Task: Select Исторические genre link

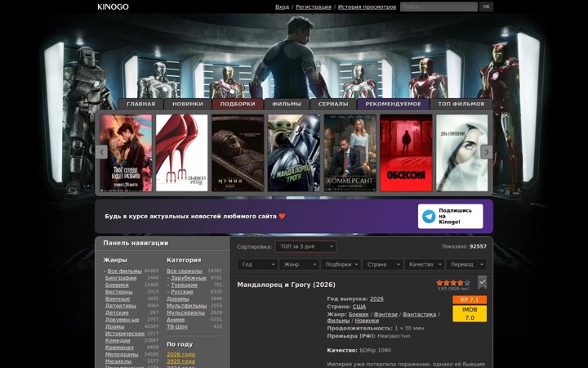Action: (124, 334)
